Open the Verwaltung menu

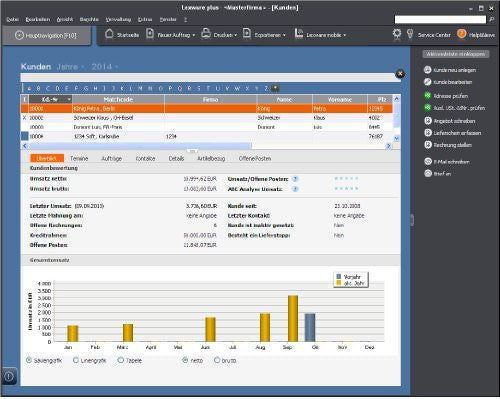[118, 20]
